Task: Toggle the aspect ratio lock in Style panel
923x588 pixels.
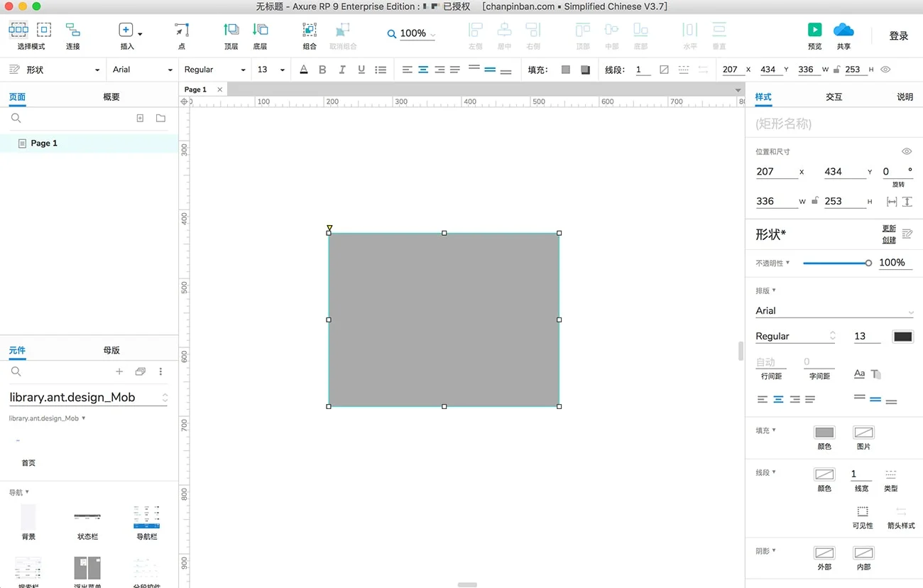Action: pos(816,201)
